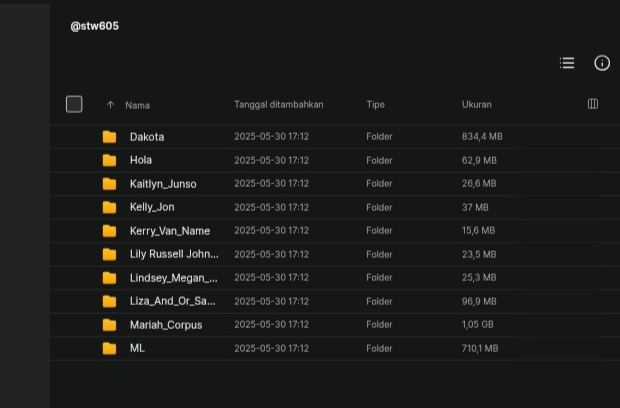Click the Tipe column header
The image size is (620, 408).
[x=375, y=104]
